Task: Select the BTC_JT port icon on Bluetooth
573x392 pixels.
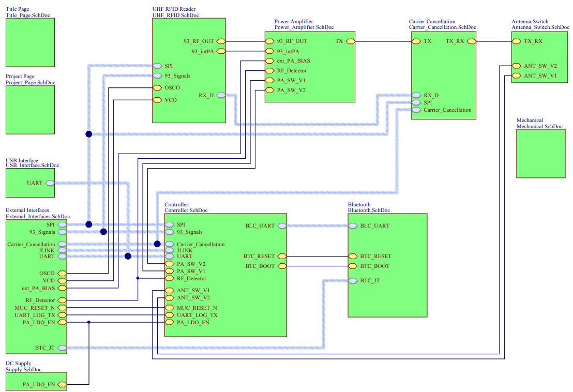Action: (353, 281)
